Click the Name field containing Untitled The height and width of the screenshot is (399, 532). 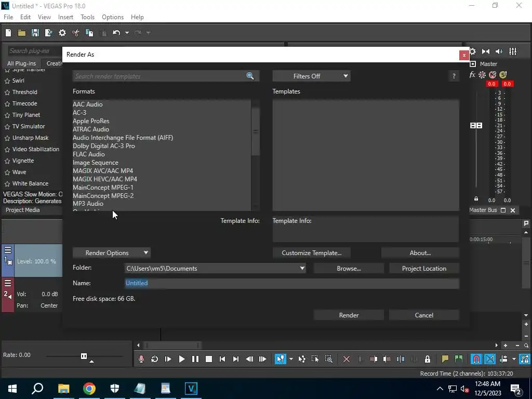coord(292,283)
